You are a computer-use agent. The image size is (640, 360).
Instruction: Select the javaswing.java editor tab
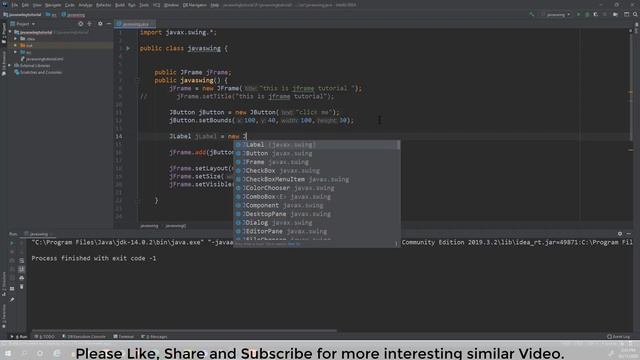[x=135, y=24]
